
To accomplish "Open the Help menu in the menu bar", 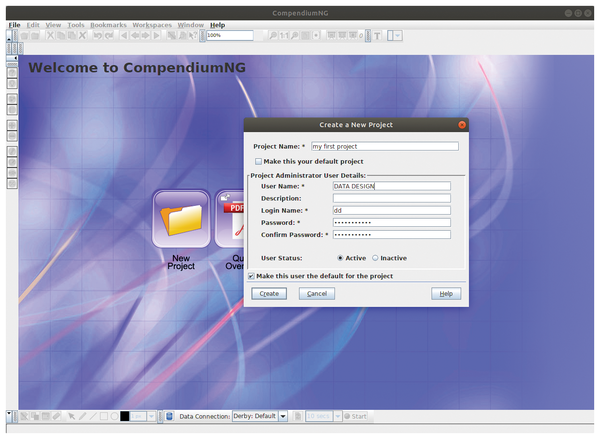I will click(217, 25).
